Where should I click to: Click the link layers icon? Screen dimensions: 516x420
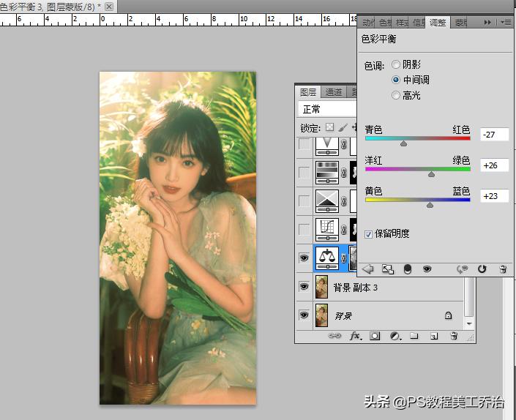[334, 336]
